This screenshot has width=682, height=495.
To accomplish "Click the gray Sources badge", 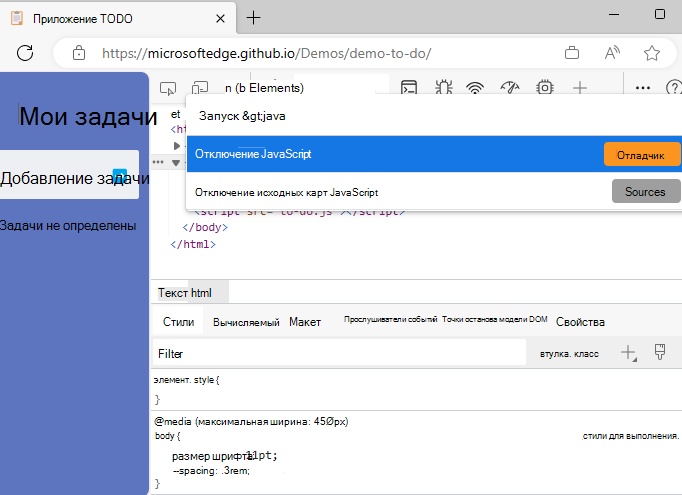I will pyautogui.click(x=646, y=191).
